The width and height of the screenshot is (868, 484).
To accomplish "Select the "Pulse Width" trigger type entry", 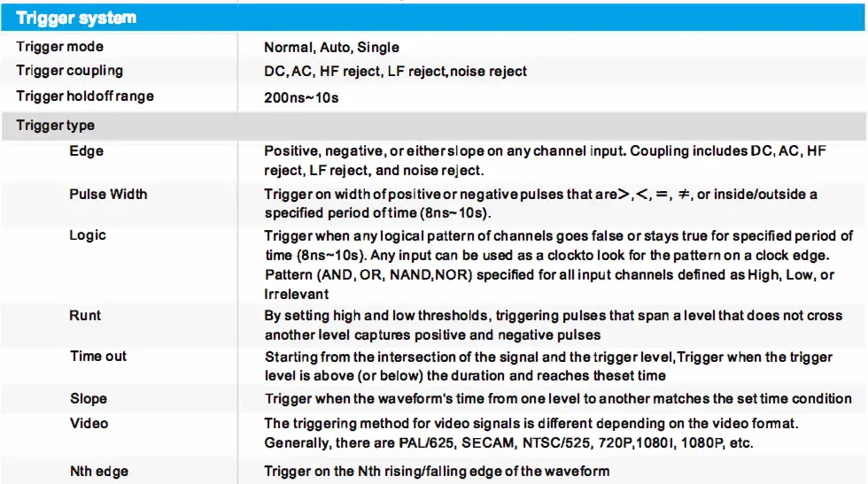I will tap(108, 194).
